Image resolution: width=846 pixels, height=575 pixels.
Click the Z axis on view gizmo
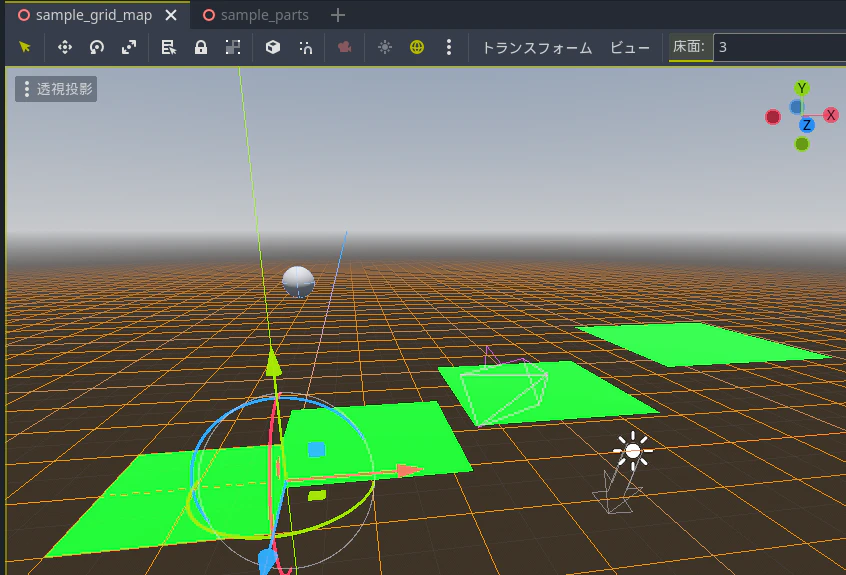pos(807,125)
